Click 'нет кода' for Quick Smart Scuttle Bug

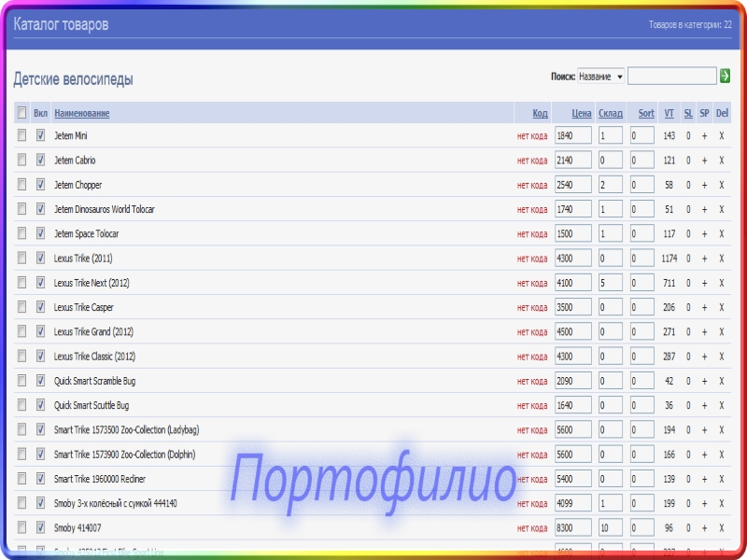pos(532,406)
